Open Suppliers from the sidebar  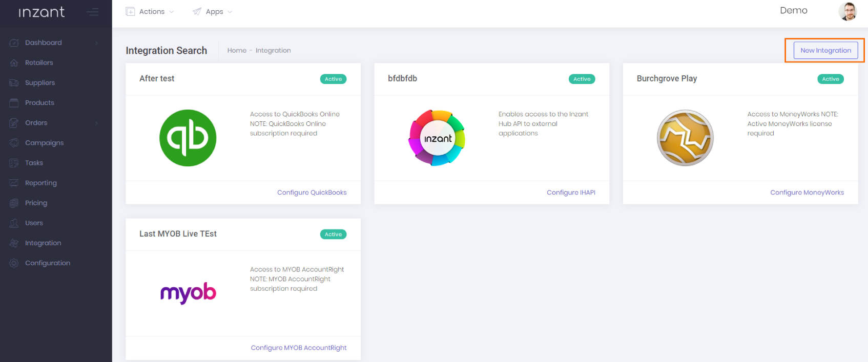click(x=40, y=83)
